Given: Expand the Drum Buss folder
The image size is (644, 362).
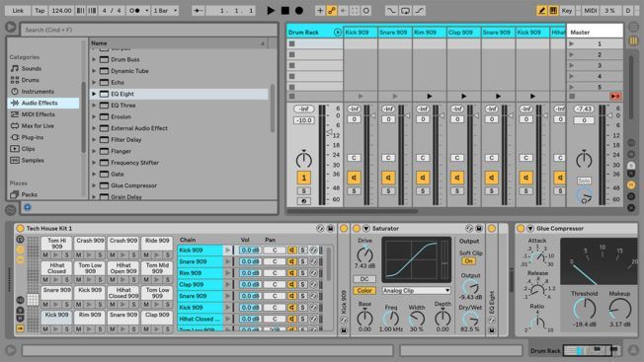Looking at the screenshot, I should (x=94, y=59).
